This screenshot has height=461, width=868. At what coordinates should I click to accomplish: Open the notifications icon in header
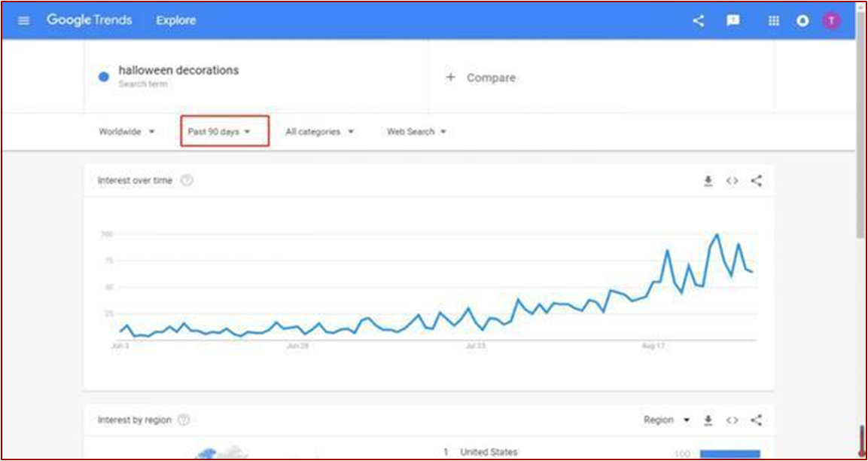pos(803,20)
